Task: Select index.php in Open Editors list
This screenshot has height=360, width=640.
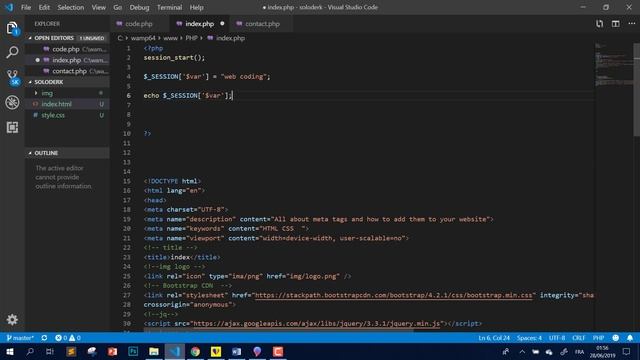Action: (67, 60)
